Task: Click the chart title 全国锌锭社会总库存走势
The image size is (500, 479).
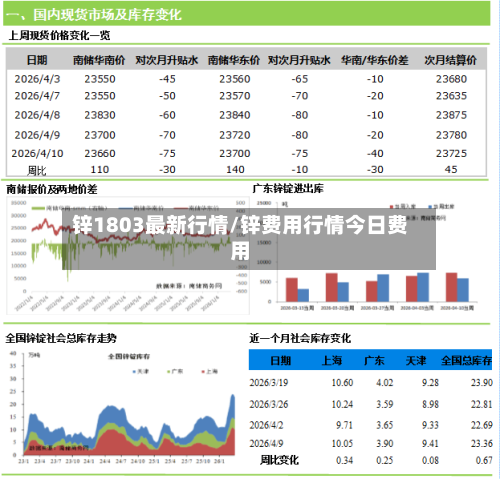Action: [61, 338]
